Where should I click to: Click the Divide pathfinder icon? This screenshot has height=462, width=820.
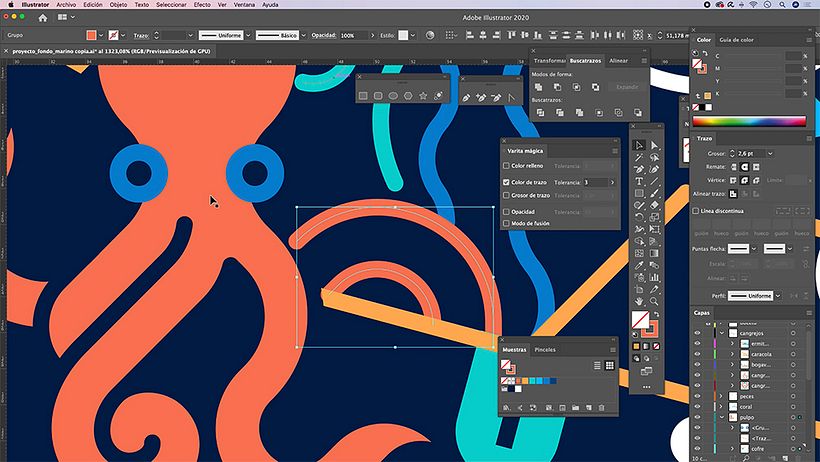[540, 112]
